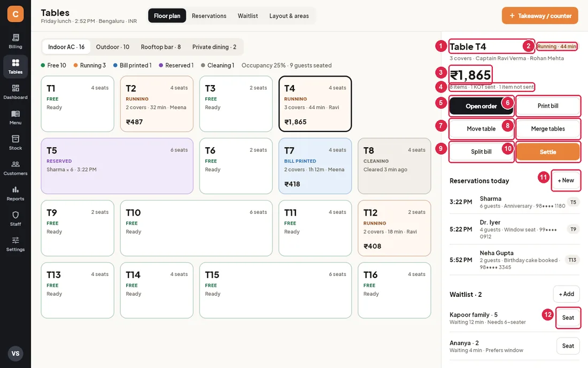Click the Open order button
This screenshot has width=588, height=368.
click(x=481, y=106)
